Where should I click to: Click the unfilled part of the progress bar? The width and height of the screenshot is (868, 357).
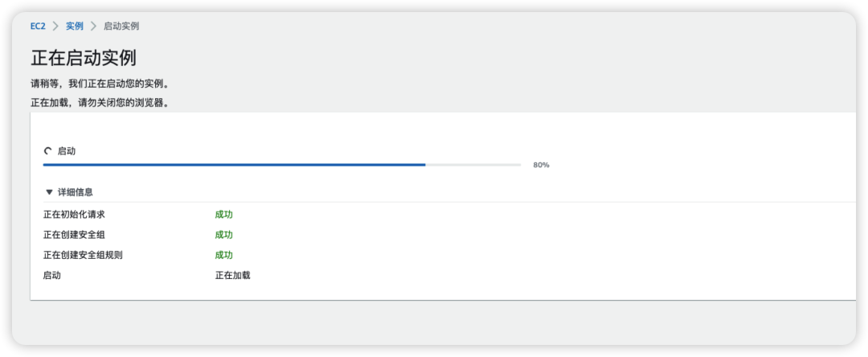473,165
